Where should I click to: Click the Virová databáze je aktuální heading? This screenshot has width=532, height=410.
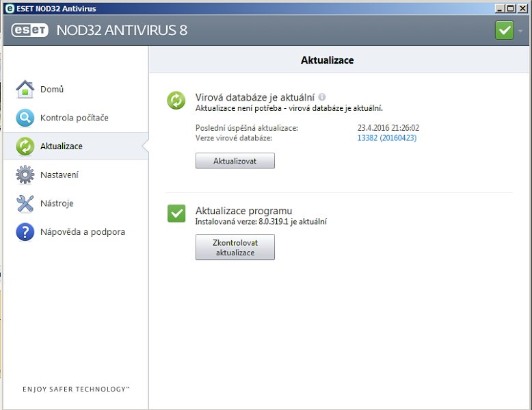(255, 97)
